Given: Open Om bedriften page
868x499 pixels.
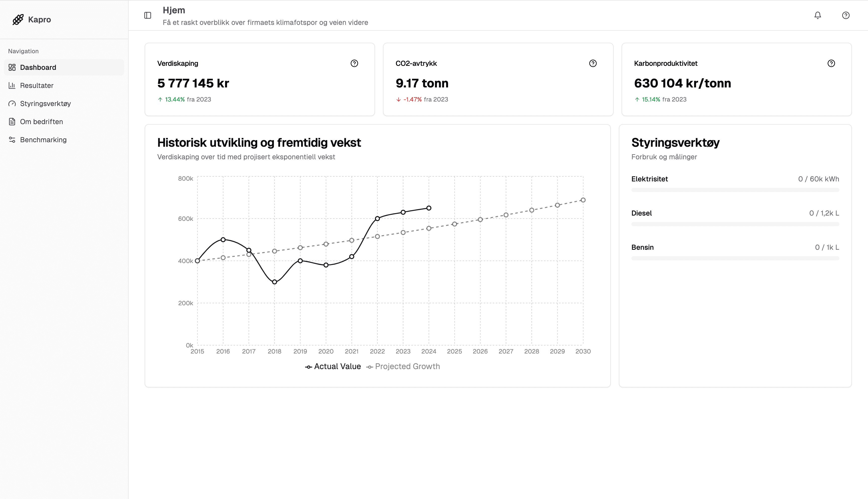Looking at the screenshot, I should pos(41,122).
